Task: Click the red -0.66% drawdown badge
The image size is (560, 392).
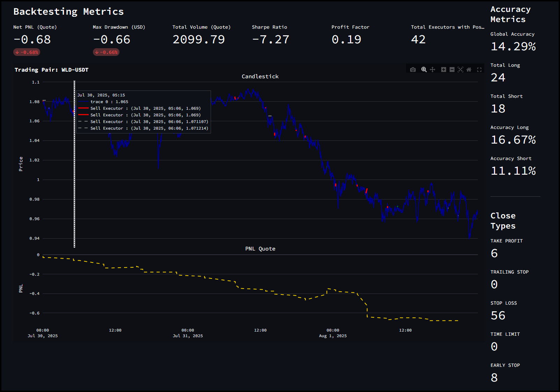Action: (106, 52)
